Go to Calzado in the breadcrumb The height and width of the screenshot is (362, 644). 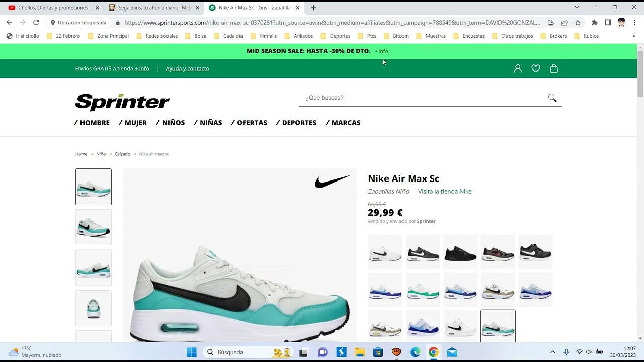[122, 154]
